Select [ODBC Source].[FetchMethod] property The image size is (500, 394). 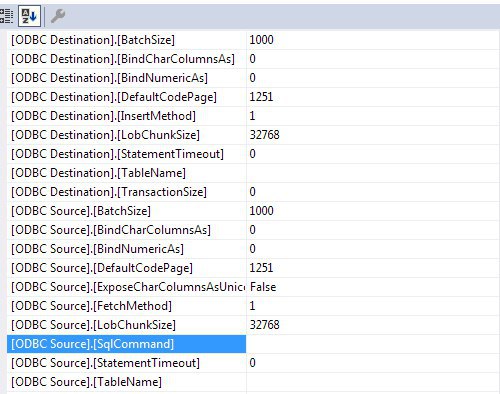tap(127, 306)
